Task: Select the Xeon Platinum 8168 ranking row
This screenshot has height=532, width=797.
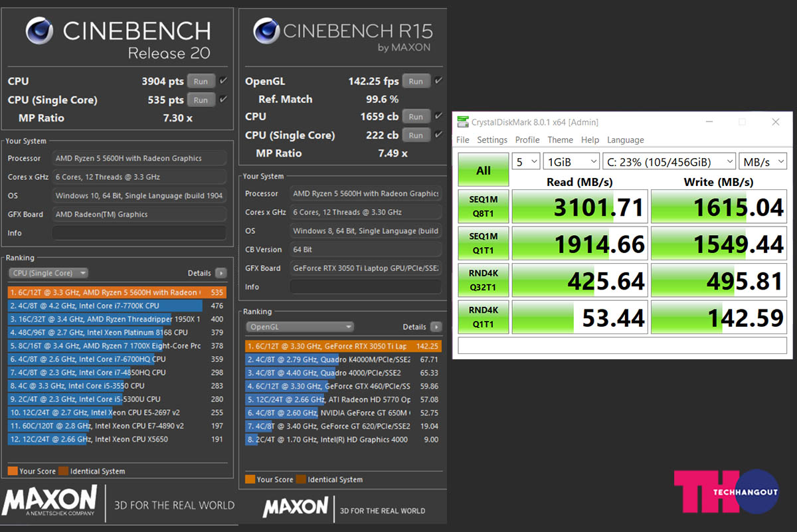Action: pyautogui.click(x=118, y=332)
